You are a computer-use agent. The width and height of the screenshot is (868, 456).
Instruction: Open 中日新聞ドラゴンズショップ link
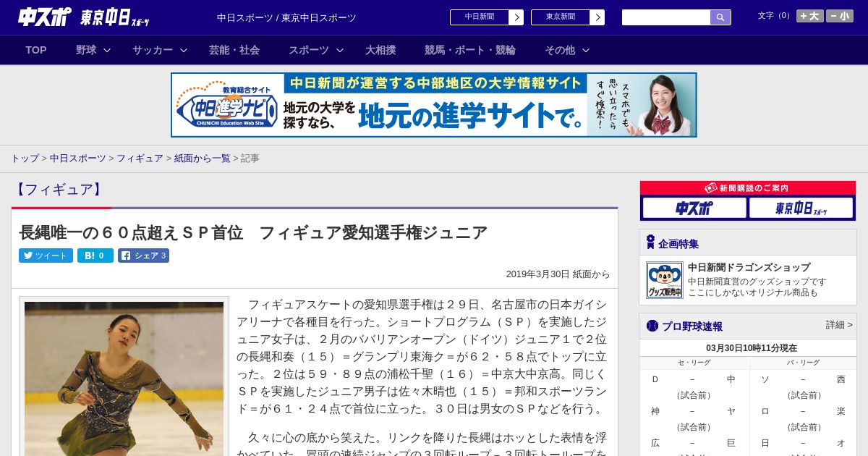(x=749, y=267)
